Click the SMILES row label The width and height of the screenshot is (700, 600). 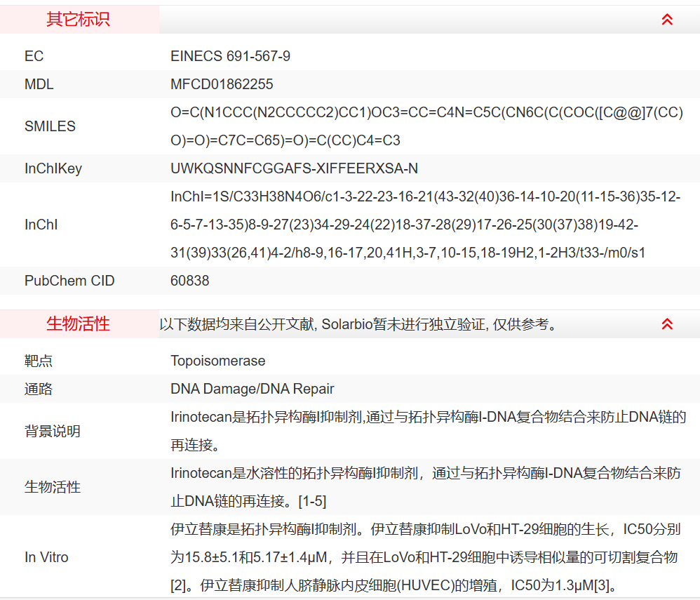click(50, 126)
